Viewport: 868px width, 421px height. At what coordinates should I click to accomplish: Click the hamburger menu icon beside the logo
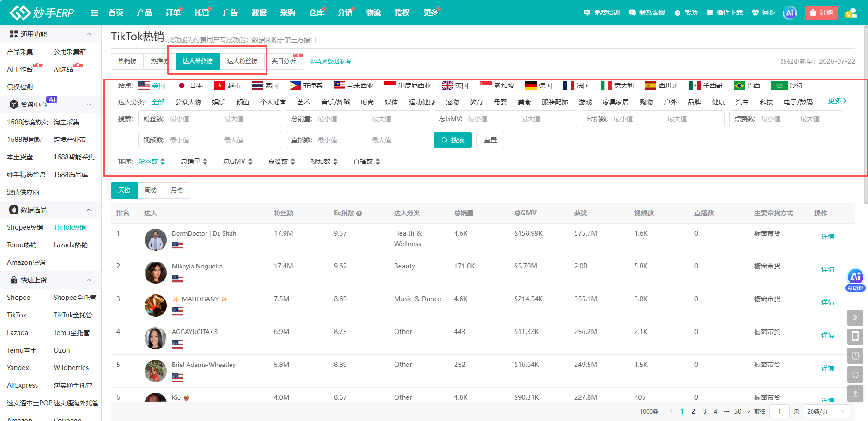tap(95, 13)
